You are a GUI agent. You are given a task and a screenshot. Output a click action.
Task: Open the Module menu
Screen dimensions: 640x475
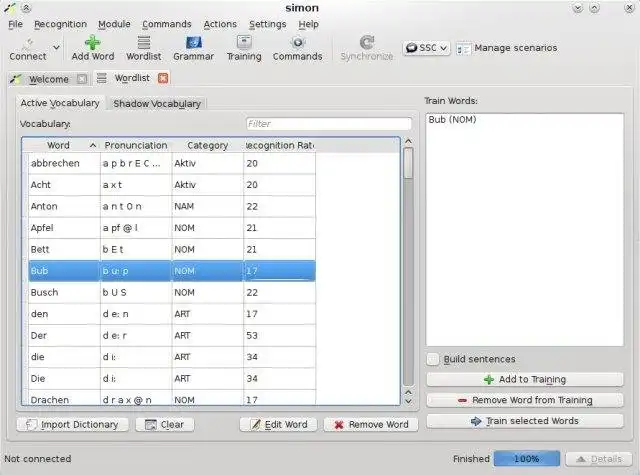(x=114, y=24)
